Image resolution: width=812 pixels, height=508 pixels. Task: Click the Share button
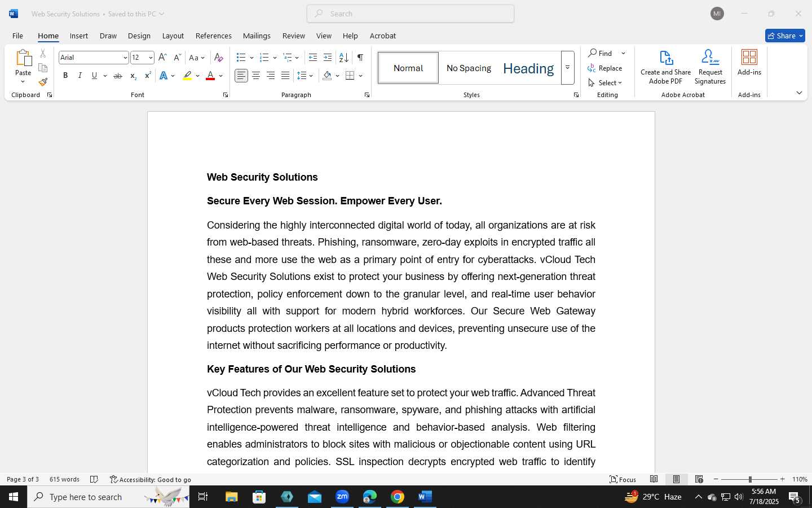(x=785, y=36)
